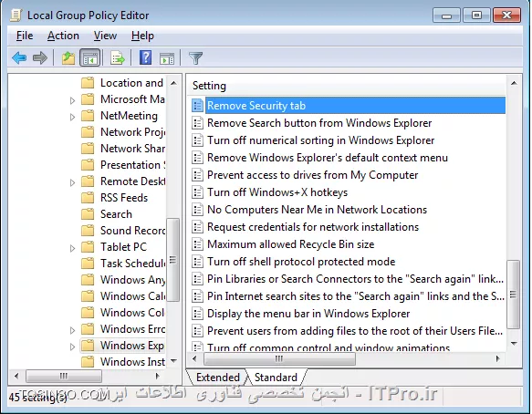Open the blue Help question-mark icon
The height and width of the screenshot is (414, 532).
coord(146,57)
